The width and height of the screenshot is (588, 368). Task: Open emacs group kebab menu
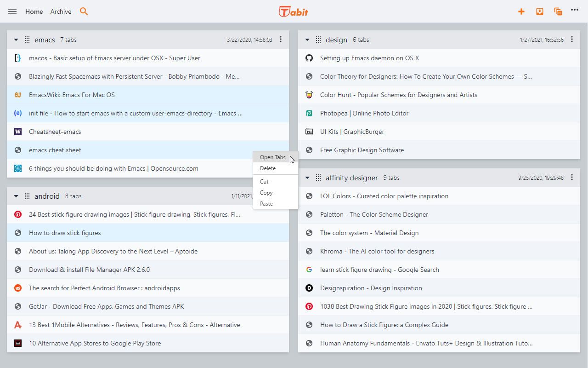click(281, 40)
